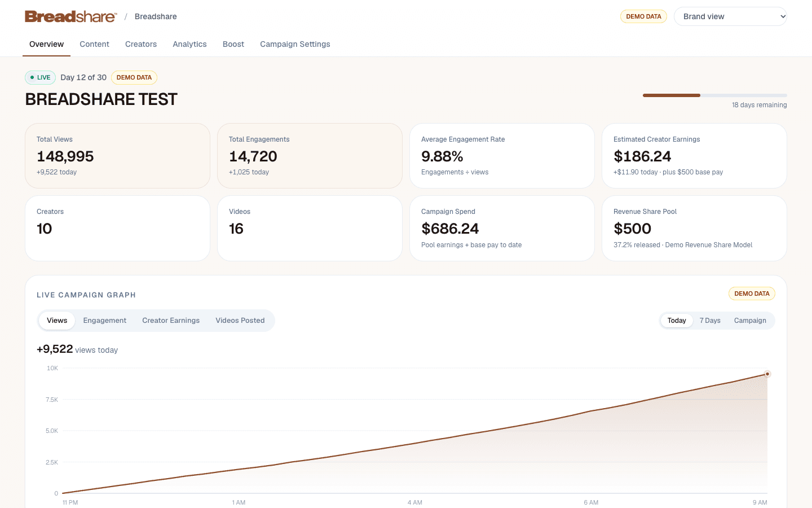This screenshot has width=812, height=508.
Task: Show Creator Earnings on graph
Action: coord(171,321)
